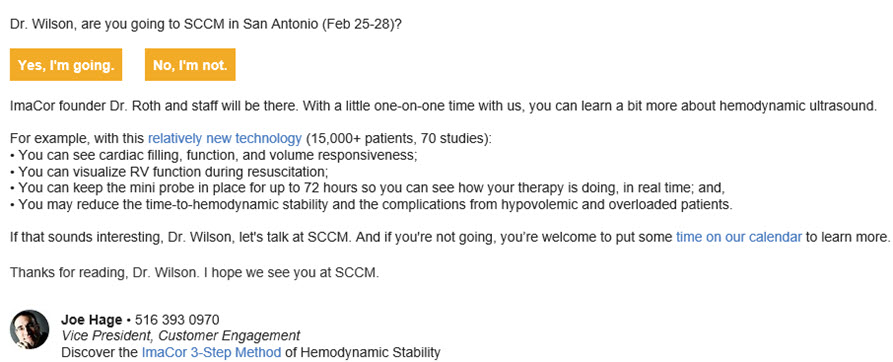Click the RV function during resuscitation bullet

point(169,171)
